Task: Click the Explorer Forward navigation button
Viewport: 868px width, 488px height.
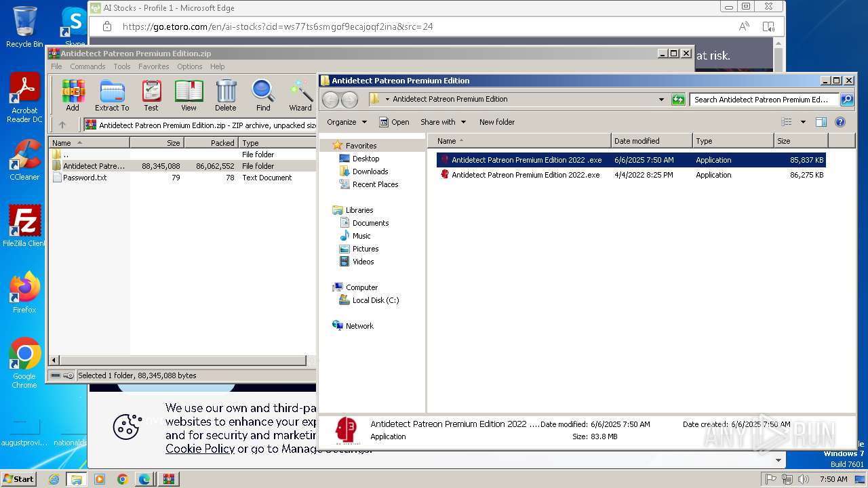Action: tap(349, 100)
